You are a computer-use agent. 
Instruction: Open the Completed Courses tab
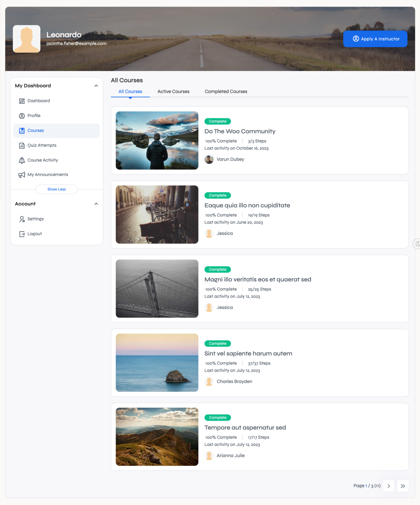click(x=226, y=91)
